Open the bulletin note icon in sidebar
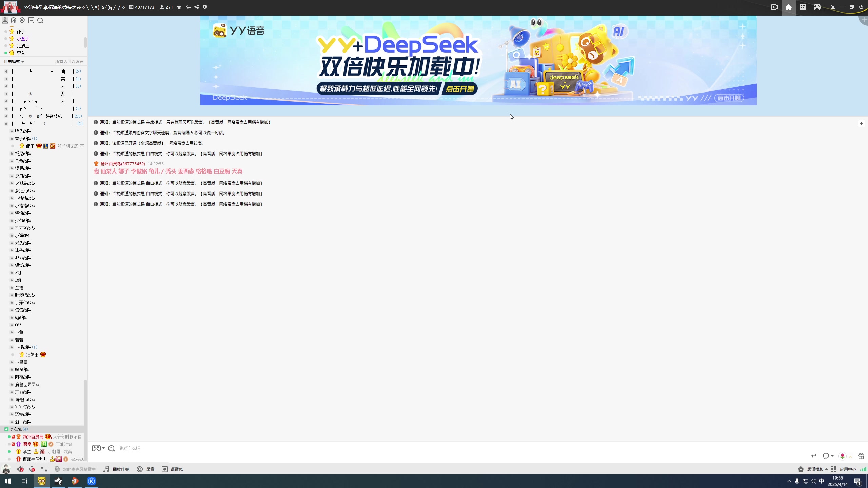Viewport: 868px width, 488px height. click(x=31, y=20)
